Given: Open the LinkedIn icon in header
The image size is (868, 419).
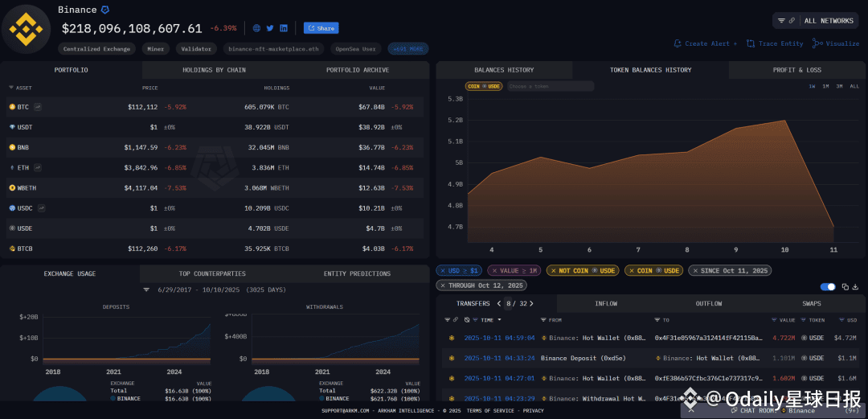Looking at the screenshot, I should tap(284, 28).
